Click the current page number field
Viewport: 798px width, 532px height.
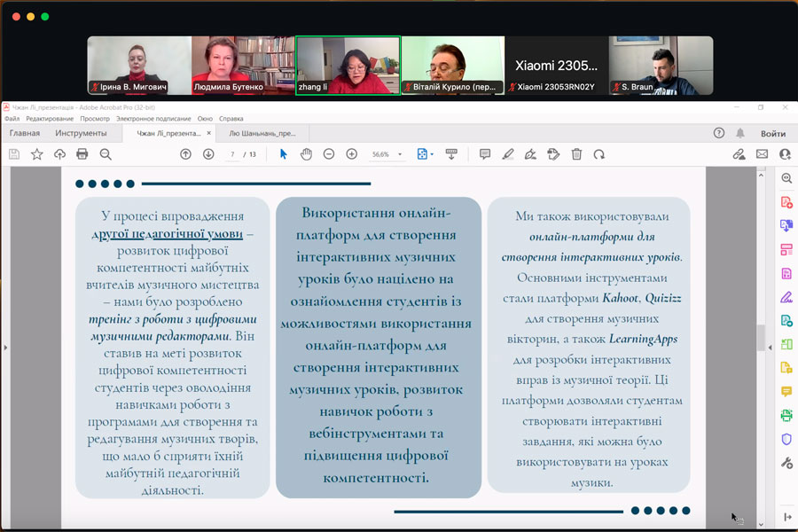(x=232, y=154)
